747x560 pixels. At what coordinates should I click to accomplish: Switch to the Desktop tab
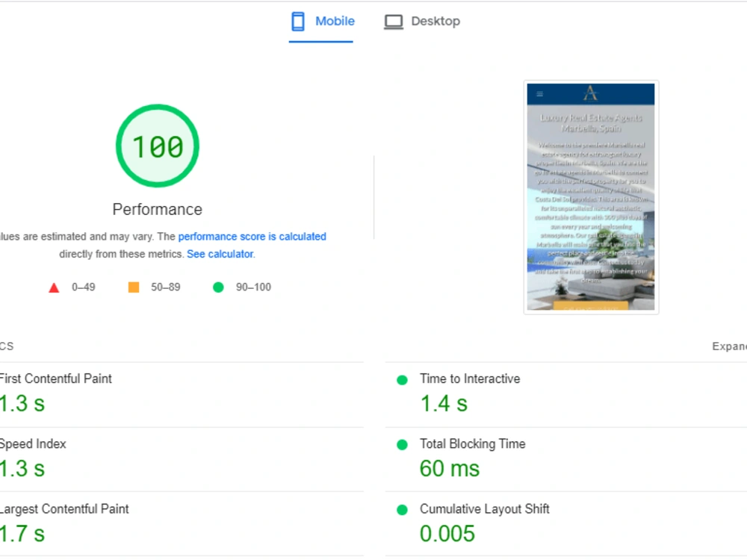[x=423, y=22]
